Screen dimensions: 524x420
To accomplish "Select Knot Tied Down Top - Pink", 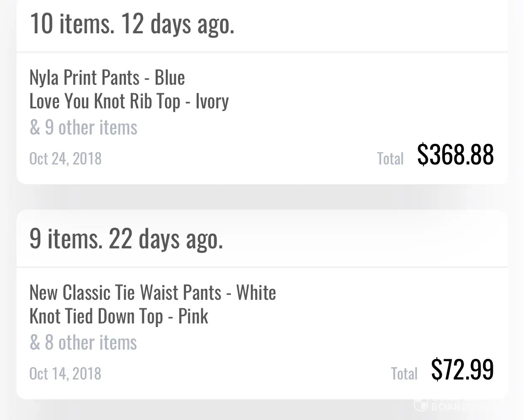I will [x=119, y=317].
